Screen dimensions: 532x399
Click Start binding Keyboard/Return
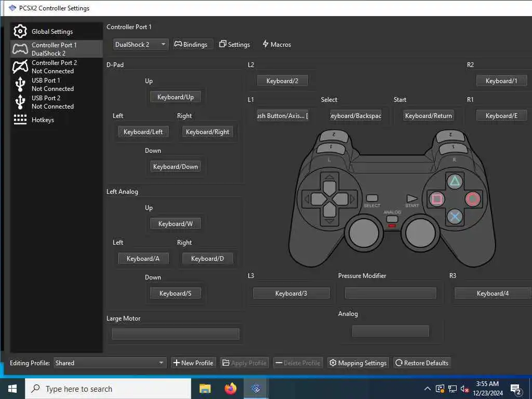click(429, 116)
